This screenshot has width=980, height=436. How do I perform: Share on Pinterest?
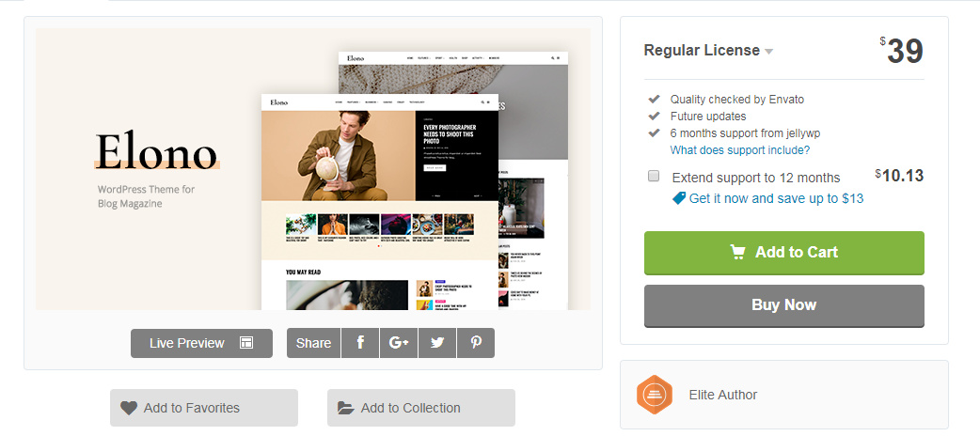pyautogui.click(x=476, y=343)
